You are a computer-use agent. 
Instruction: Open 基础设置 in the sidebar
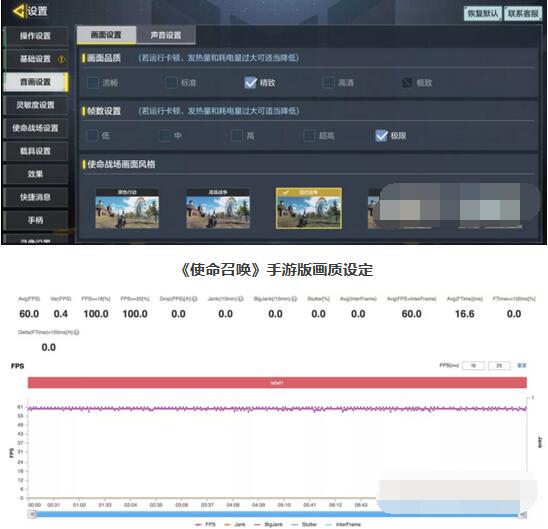35,59
